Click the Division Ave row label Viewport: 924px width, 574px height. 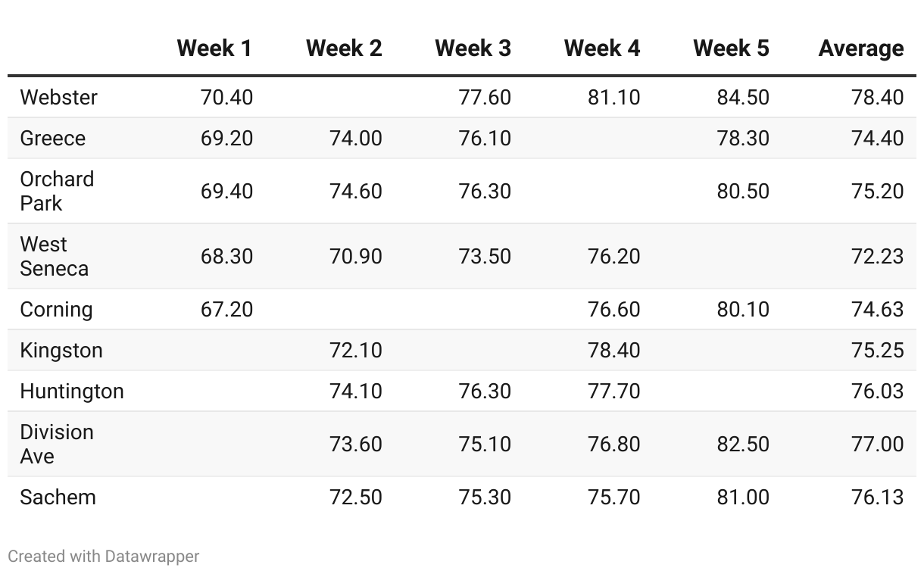pos(58,444)
